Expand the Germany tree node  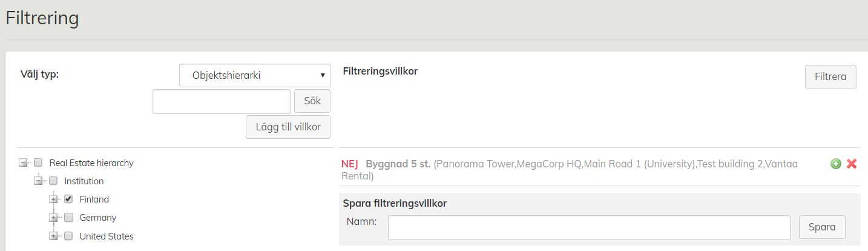(x=53, y=218)
